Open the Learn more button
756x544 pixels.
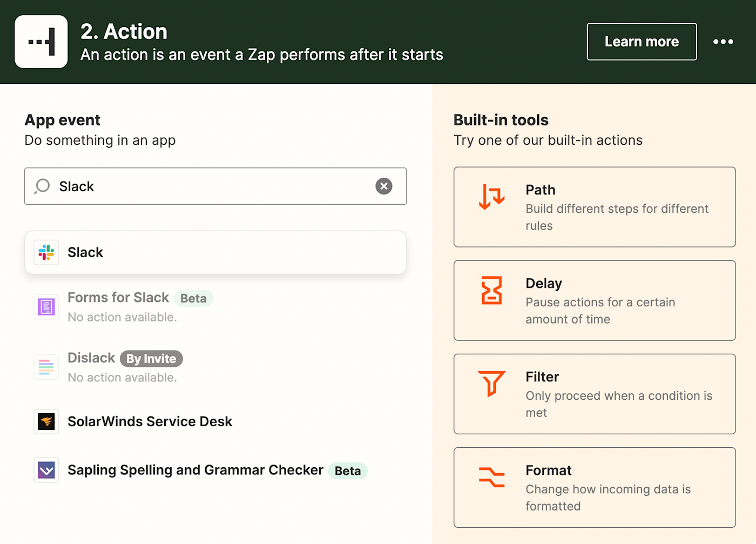[642, 42]
